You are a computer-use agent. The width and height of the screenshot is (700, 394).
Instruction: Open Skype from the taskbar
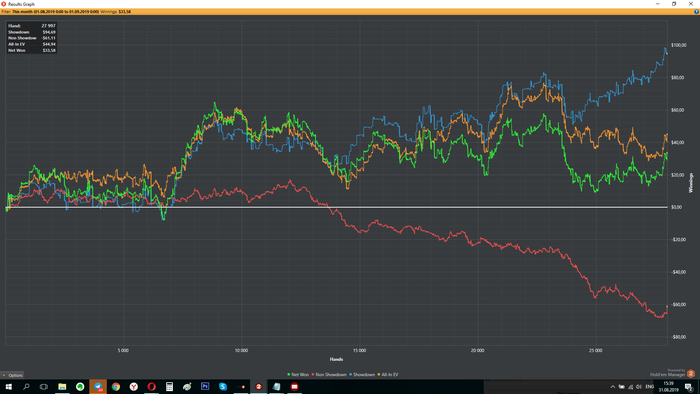point(223,387)
